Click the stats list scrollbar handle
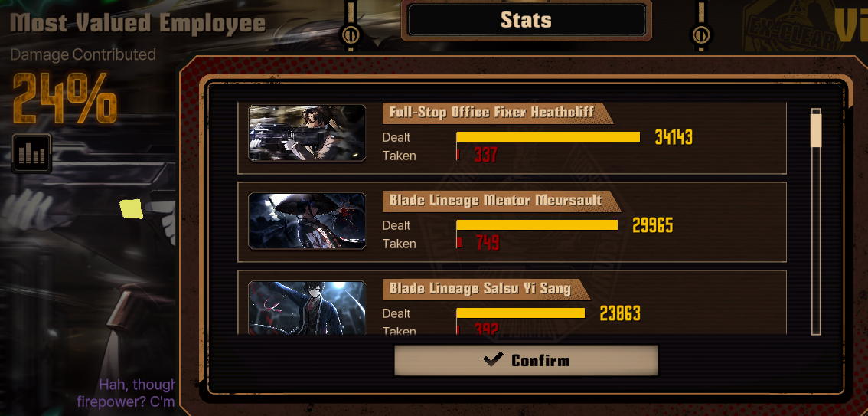 coord(816,128)
